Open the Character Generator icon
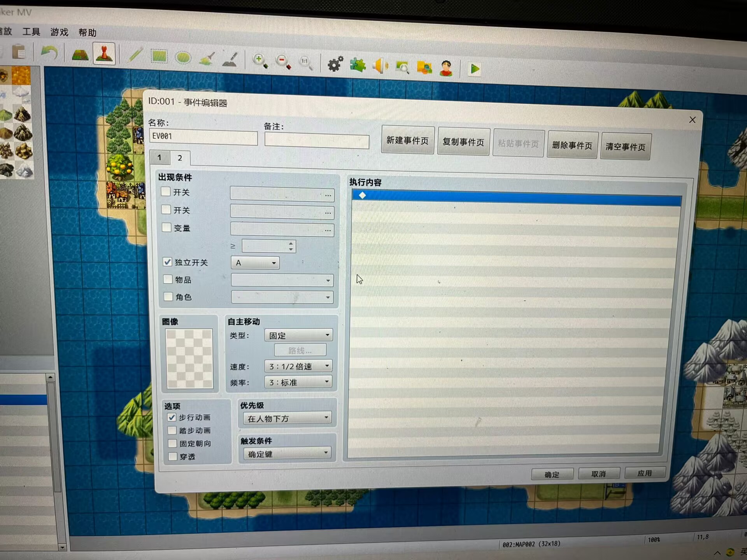 click(x=446, y=68)
